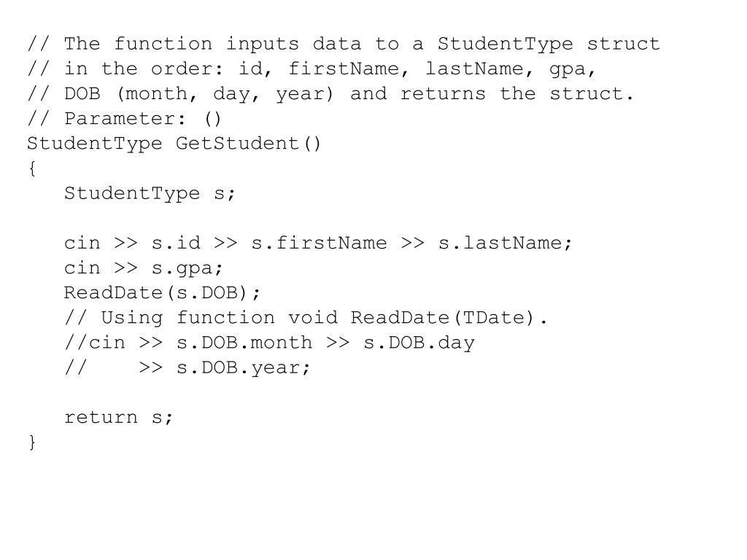This screenshot has width=747, height=560.
Task: Click the 'cin >> s.gpa;' statement
Action: click(144, 268)
